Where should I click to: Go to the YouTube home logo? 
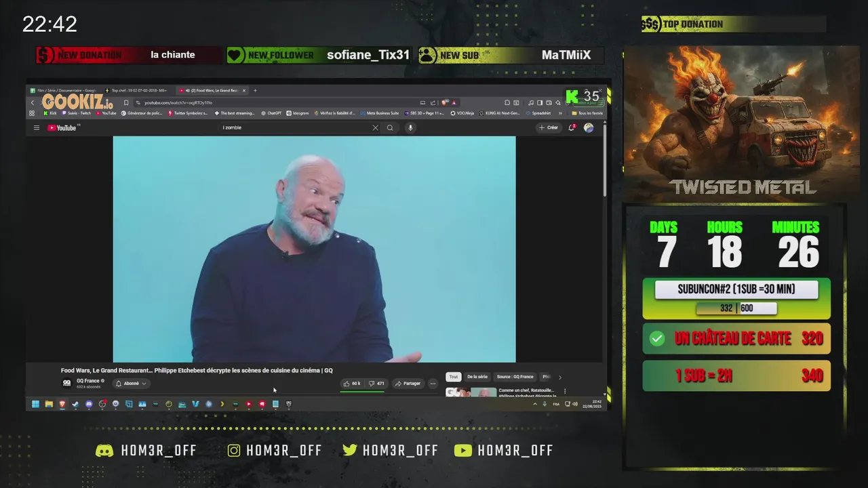[62, 127]
